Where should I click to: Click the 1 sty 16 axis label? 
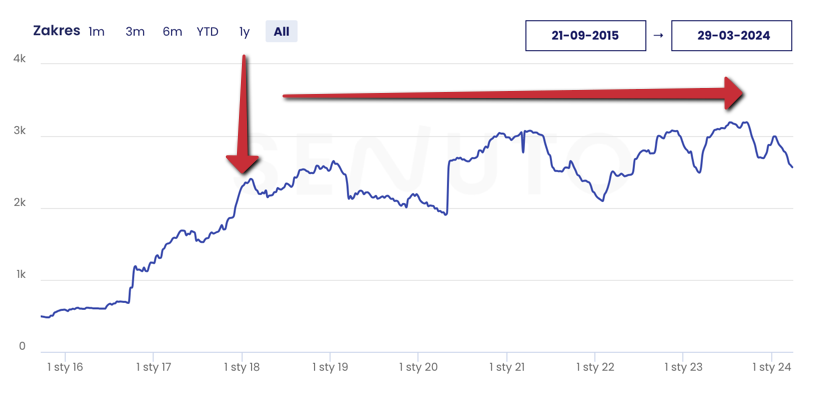tap(65, 367)
